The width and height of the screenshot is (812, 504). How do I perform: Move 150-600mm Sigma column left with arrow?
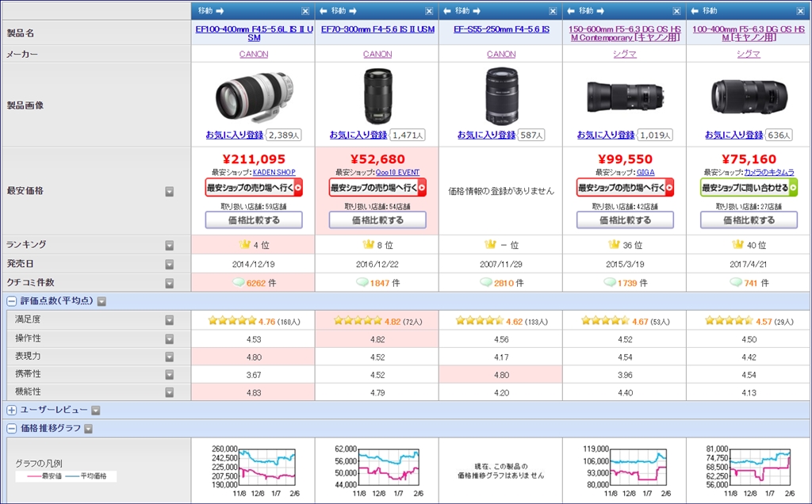click(x=571, y=11)
